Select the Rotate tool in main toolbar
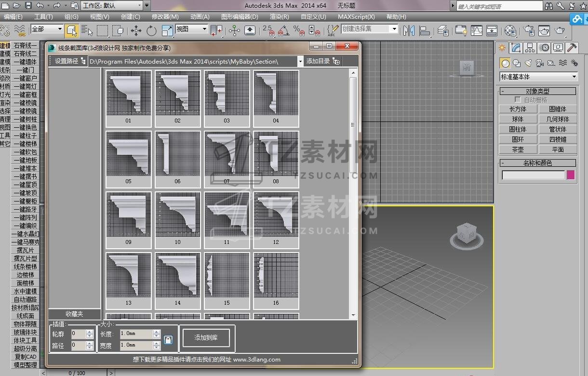Viewport: 588px width, 376px height. 151,31
